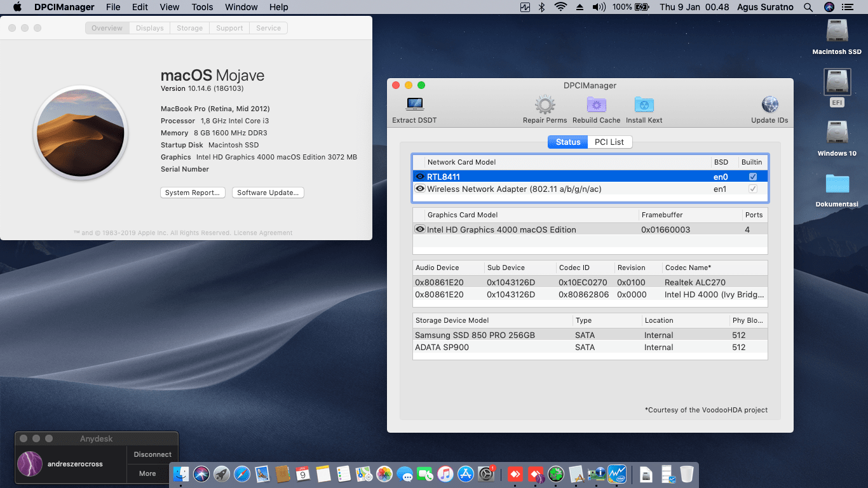The height and width of the screenshot is (488, 868).
Task: Click Disconnect in the Anydesk panel
Action: [x=153, y=454]
